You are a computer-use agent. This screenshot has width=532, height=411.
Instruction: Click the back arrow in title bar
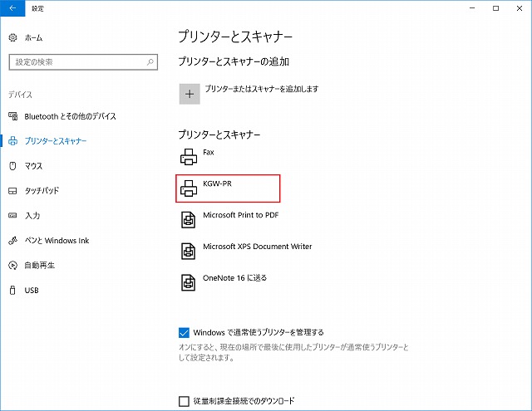[x=12, y=7]
